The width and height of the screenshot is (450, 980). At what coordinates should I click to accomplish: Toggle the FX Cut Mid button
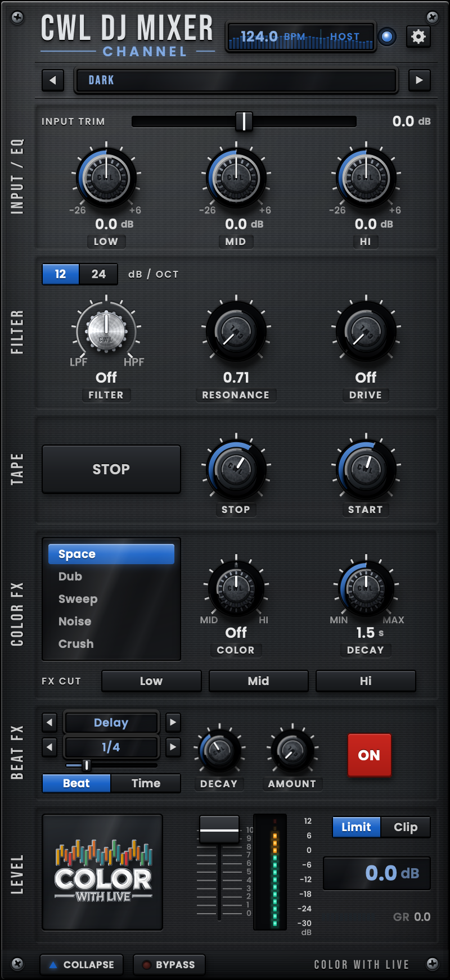(259, 681)
